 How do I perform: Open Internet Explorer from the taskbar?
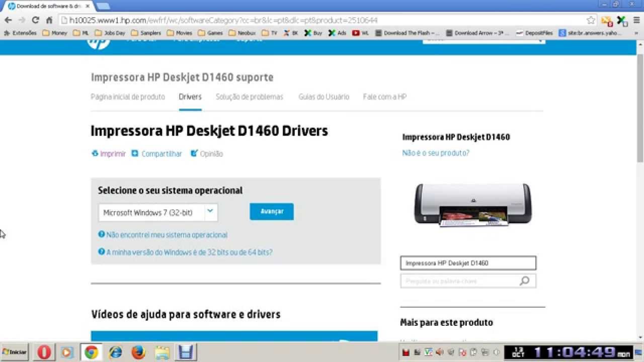point(115,352)
